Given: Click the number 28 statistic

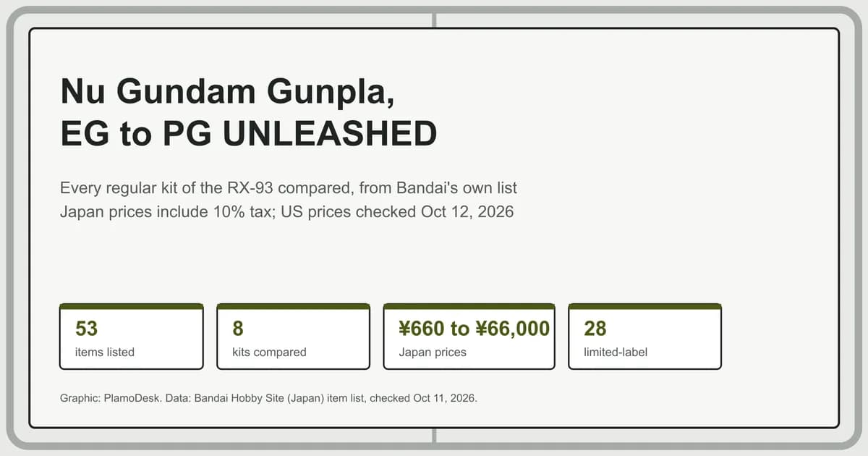Looking at the screenshot, I should coord(595,329).
